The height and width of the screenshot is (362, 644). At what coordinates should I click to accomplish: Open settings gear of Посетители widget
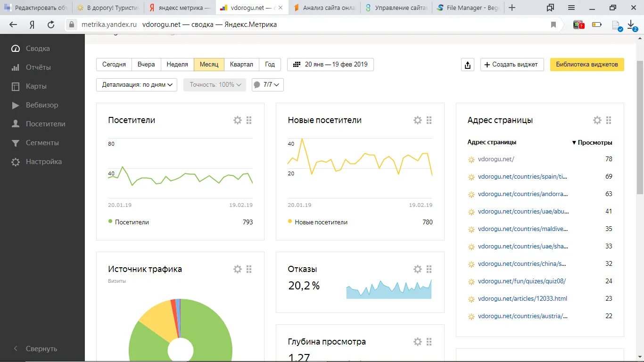[x=238, y=120]
